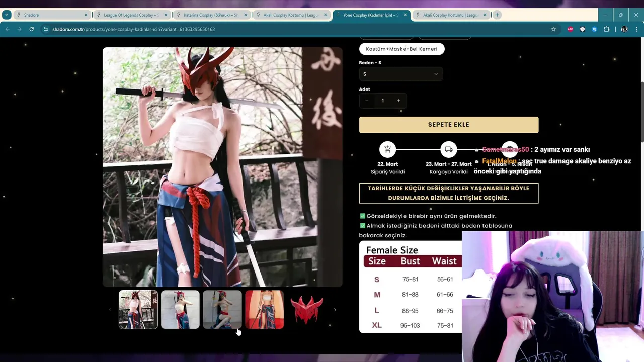
Task: Click the Sipariş Verildi label
Action: point(387,172)
